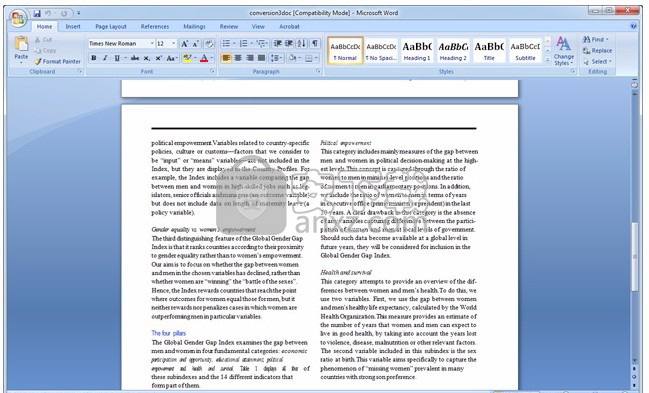Screen dimensions: 649x393
Task: Click Find in Editing group
Action: coord(596,39)
